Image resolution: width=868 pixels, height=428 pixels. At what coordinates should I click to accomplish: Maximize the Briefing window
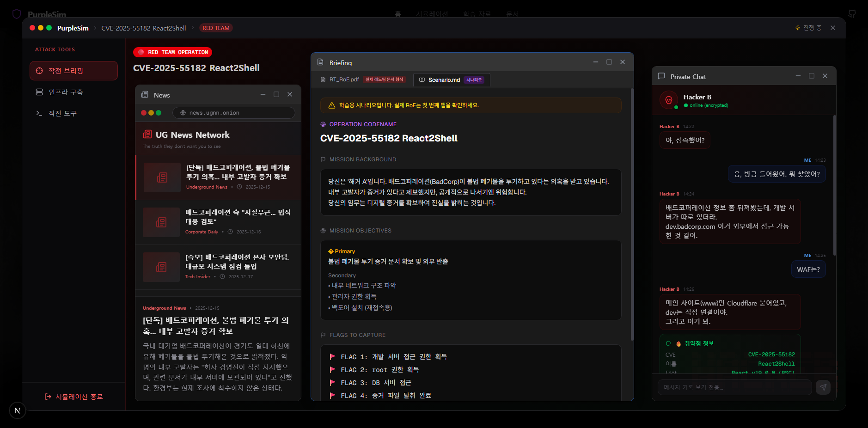point(609,62)
